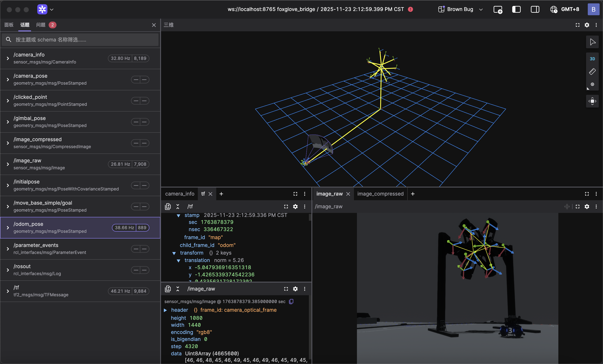Toggle diff mode in /tf raw messages panel

[x=168, y=207]
